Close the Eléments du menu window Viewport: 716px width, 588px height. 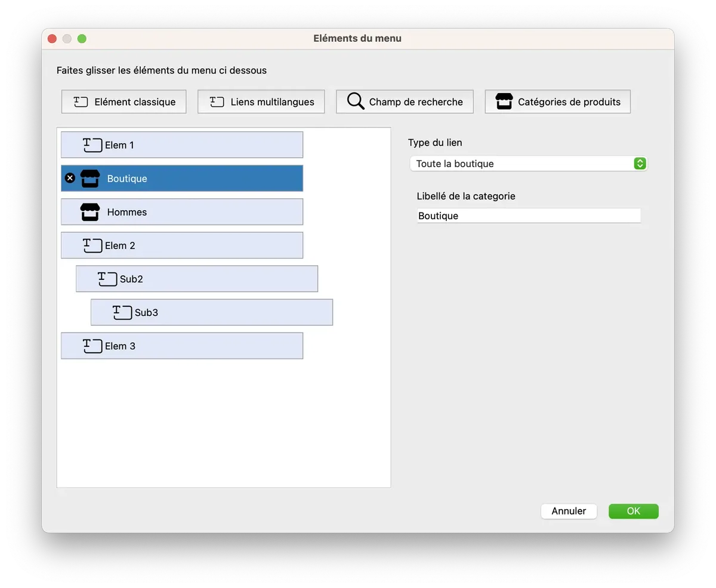(52, 39)
